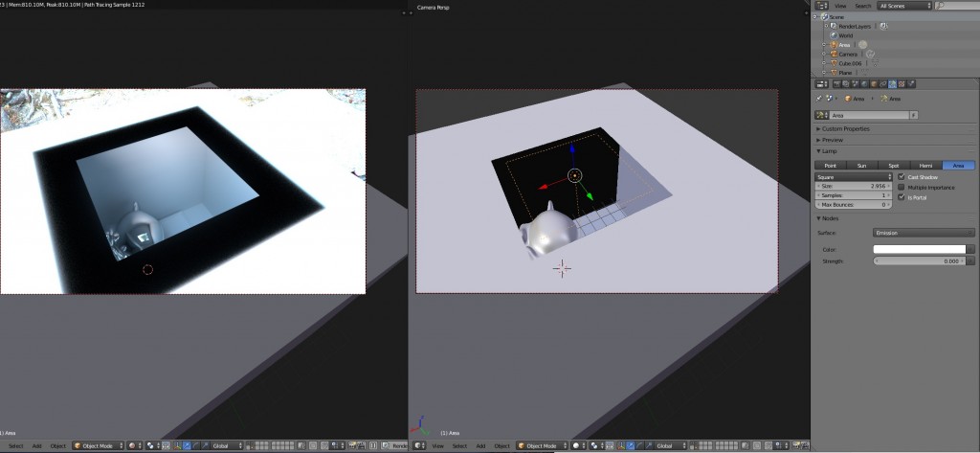
Task: Uncheck the Is Portal checkbox
Action: coord(901,197)
